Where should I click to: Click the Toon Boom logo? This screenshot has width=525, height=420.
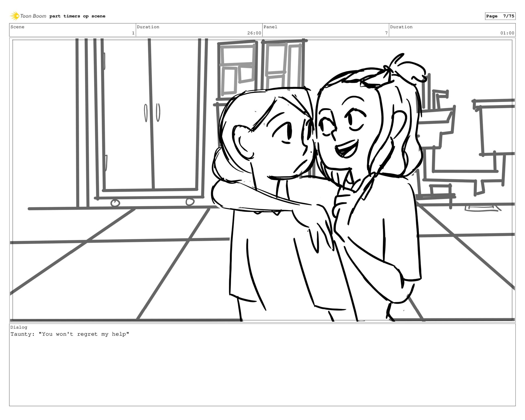click(28, 16)
